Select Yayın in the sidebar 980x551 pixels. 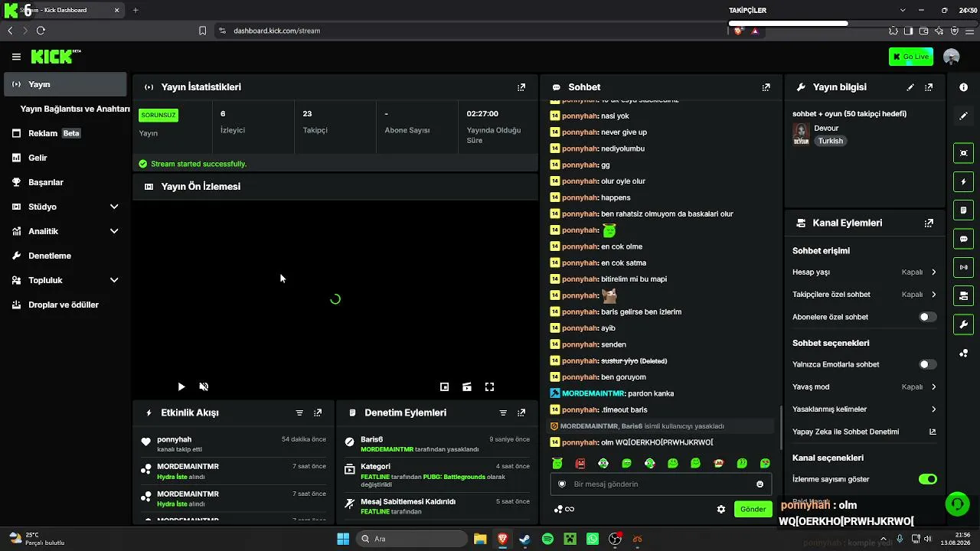point(65,84)
